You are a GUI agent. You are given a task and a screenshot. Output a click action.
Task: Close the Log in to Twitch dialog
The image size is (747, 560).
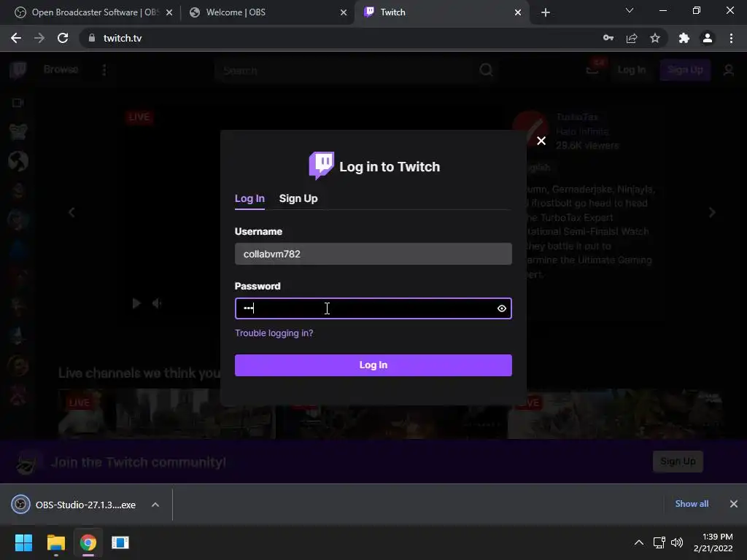pyautogui.click(x=541, y=141)
